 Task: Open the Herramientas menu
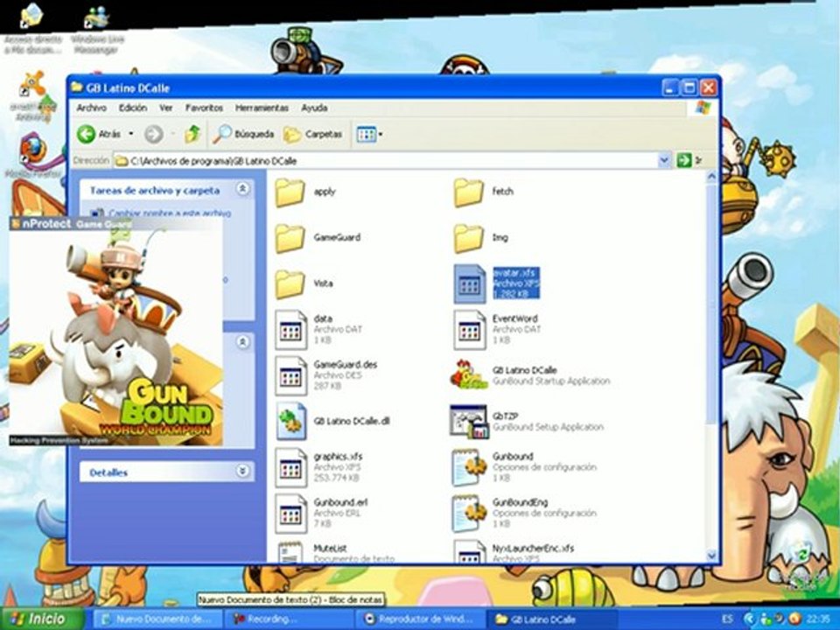[262, 108]
